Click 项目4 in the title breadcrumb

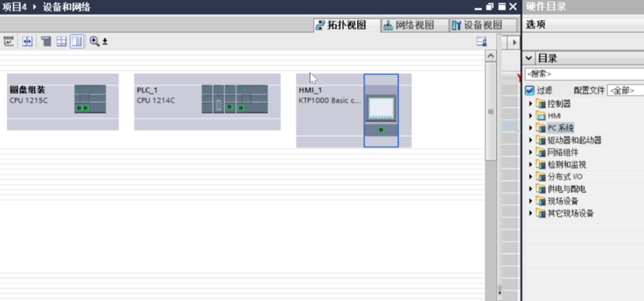(14, 7)
